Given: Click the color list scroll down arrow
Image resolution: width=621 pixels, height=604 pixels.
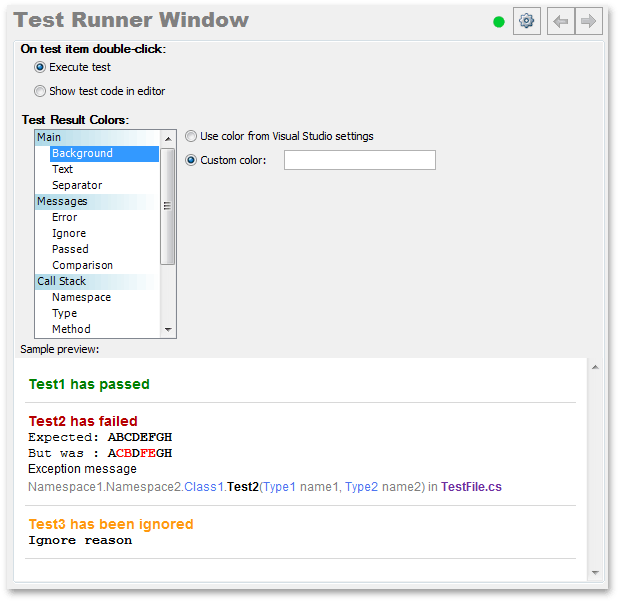Looking at the screenshot, I should point(168,330).
